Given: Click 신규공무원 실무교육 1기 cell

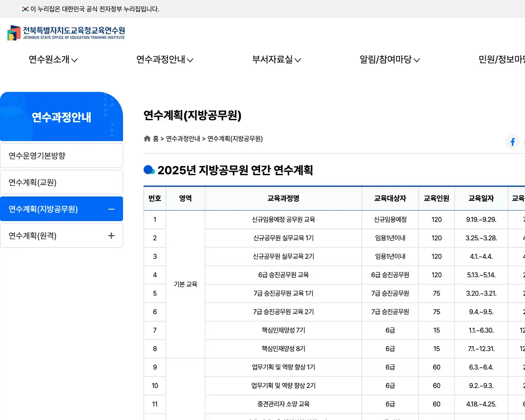Looking at the screenshot, I should pos(283,238).
